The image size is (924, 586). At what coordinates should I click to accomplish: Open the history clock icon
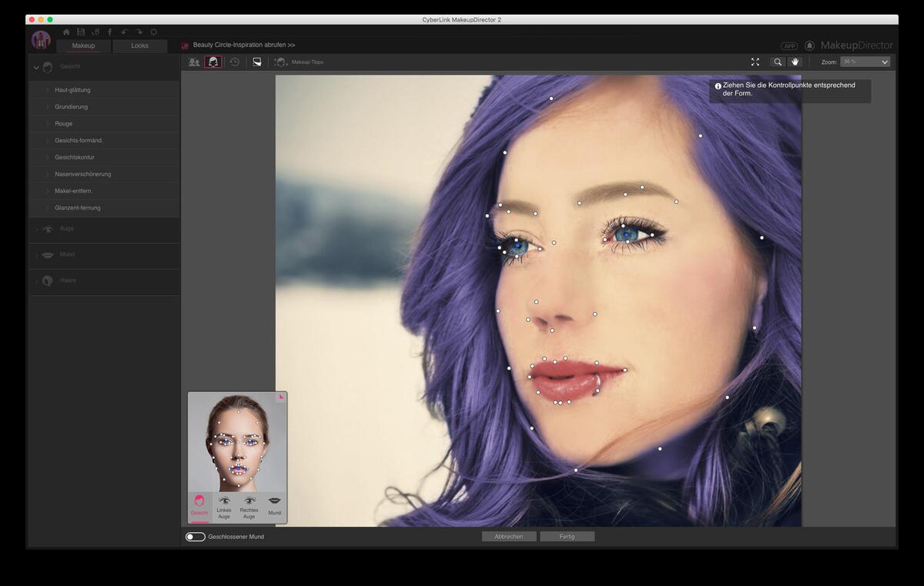235,62
